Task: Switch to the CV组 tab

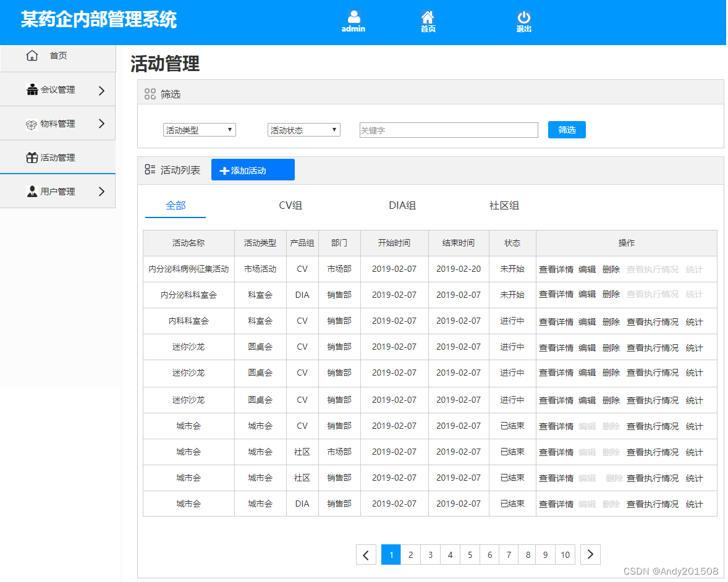Action: click(291, 205)
